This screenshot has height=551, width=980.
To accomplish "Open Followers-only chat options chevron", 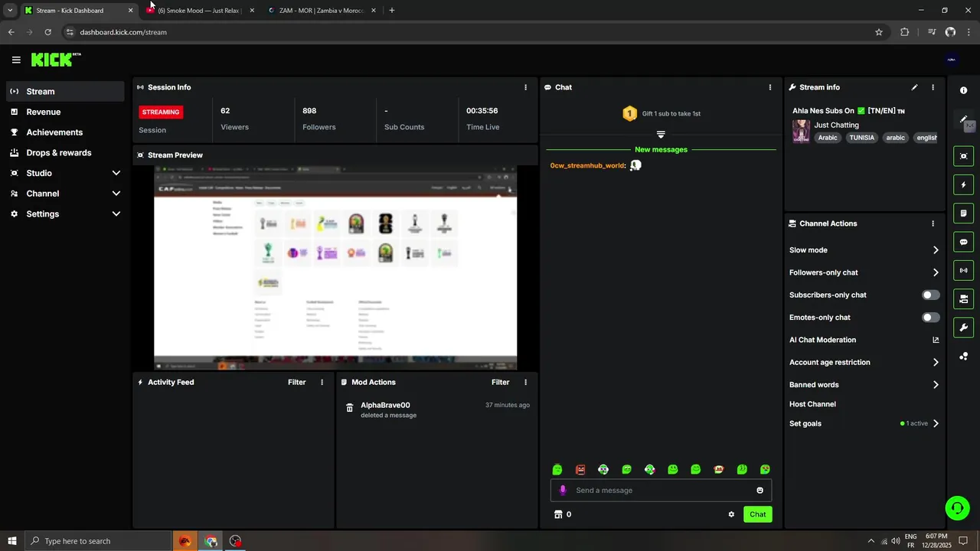I will pyautogui.click(x=935, y=272).
